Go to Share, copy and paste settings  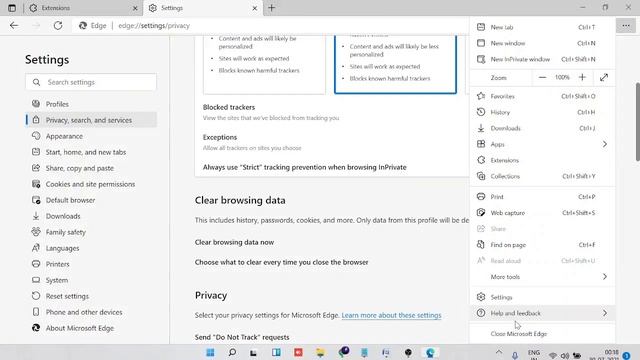80,168
